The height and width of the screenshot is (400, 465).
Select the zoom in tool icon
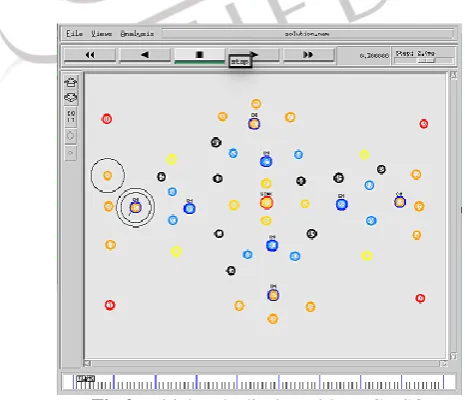pos(71,82)
